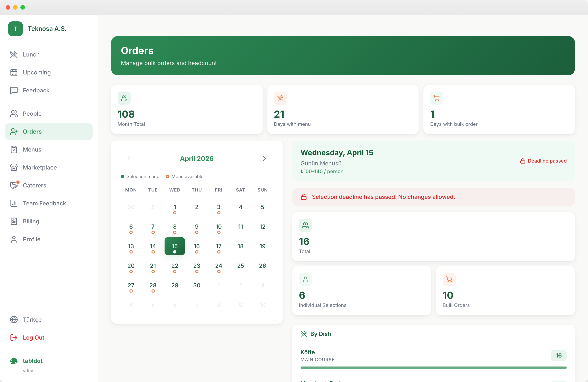The width and height of the screenshot is (588, 382).
Task: Click the green T company avatar
Action: 16,29
